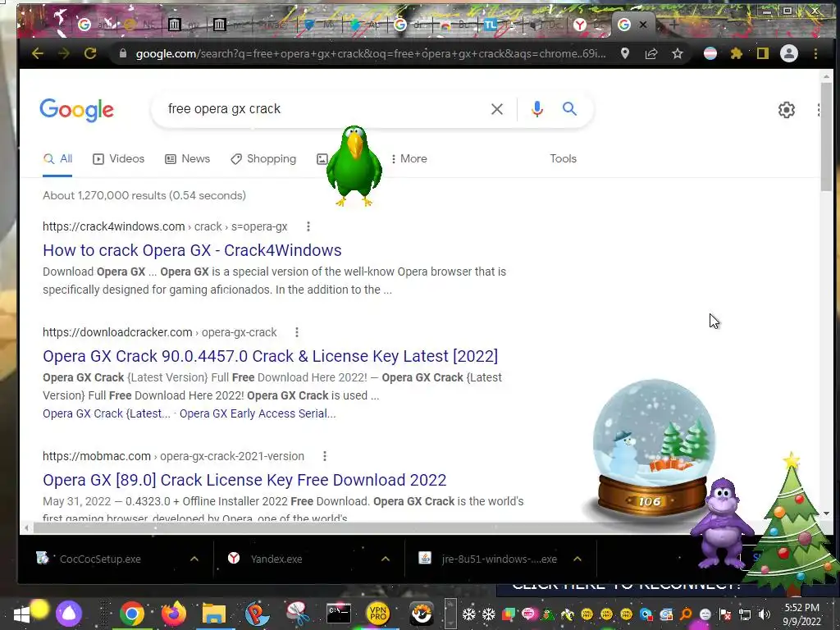Open the options for the crack4windows.com result

click(x=308, y=226)
